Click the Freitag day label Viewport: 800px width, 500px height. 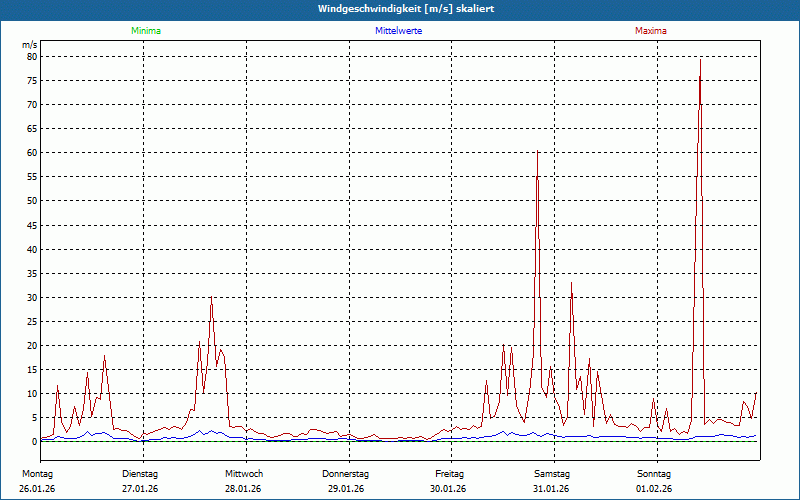click(449, 473)
